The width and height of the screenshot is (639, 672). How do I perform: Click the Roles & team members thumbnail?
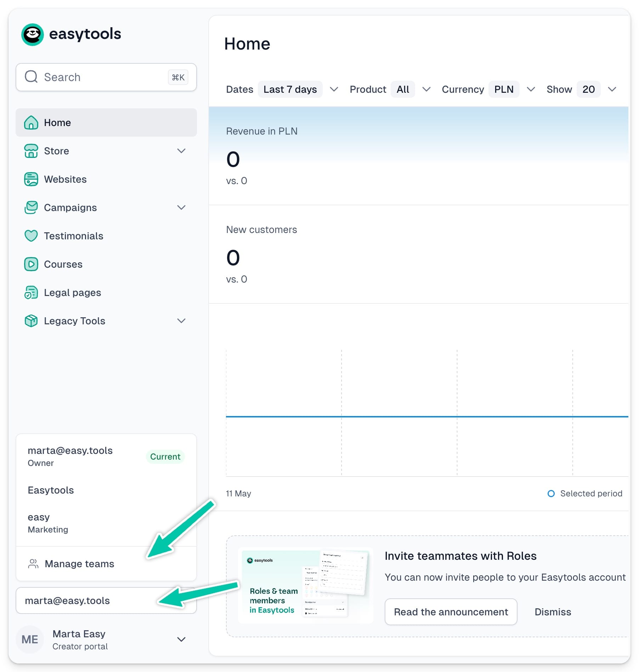(x=306, y=586)
